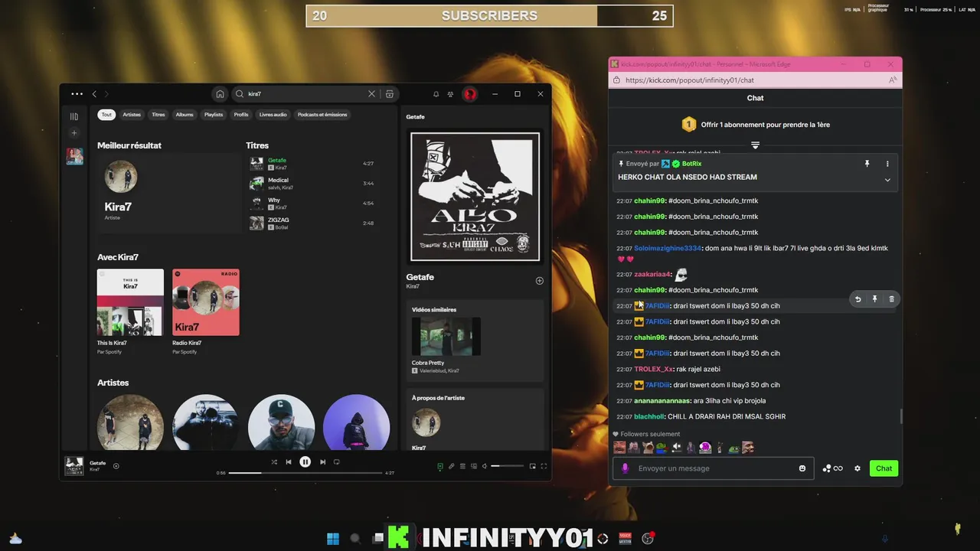Collapse the chat leaderboard with the handle
Screen dimensions: 980x551
tap(755, 145)
